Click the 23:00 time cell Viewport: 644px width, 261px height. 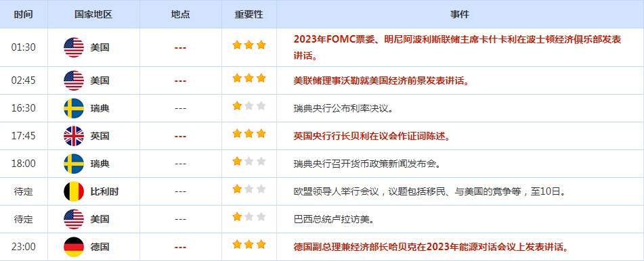coord(24,247)
